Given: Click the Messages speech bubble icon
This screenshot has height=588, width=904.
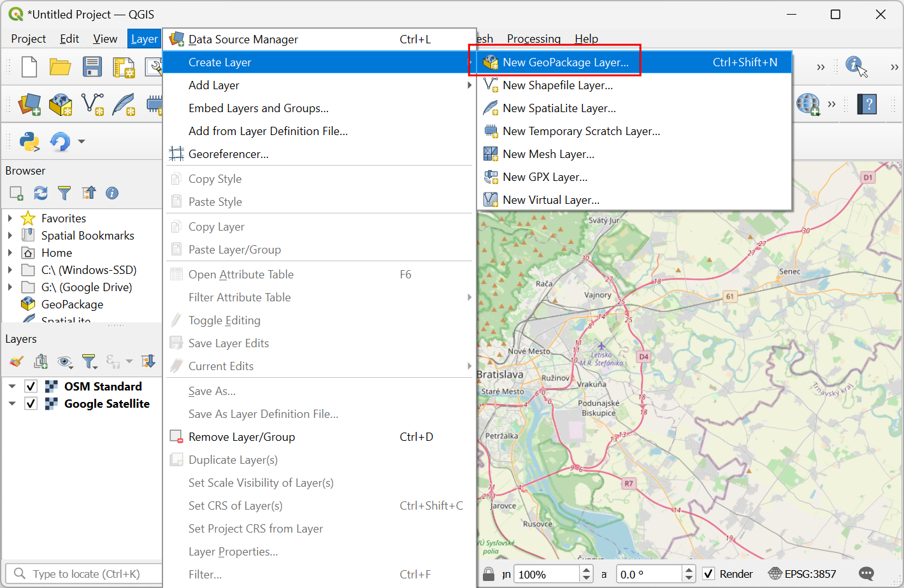Looking at the screenshot, I should [x=866, y=573].
